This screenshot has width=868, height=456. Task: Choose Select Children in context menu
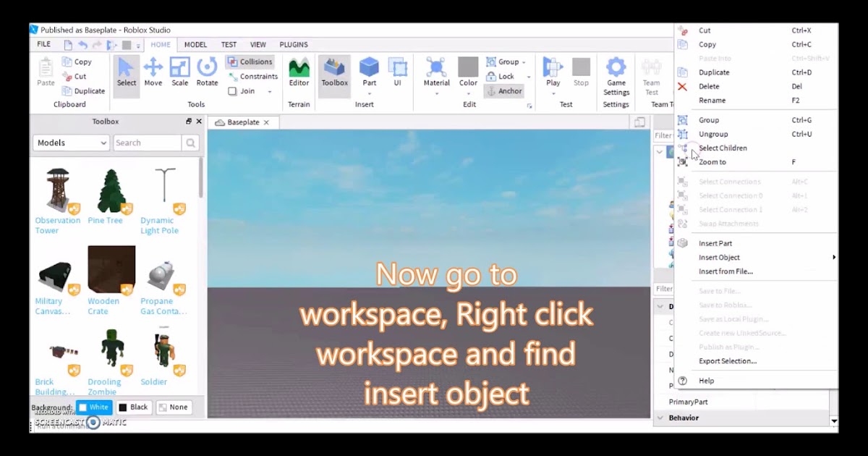[x=756, y=148]
